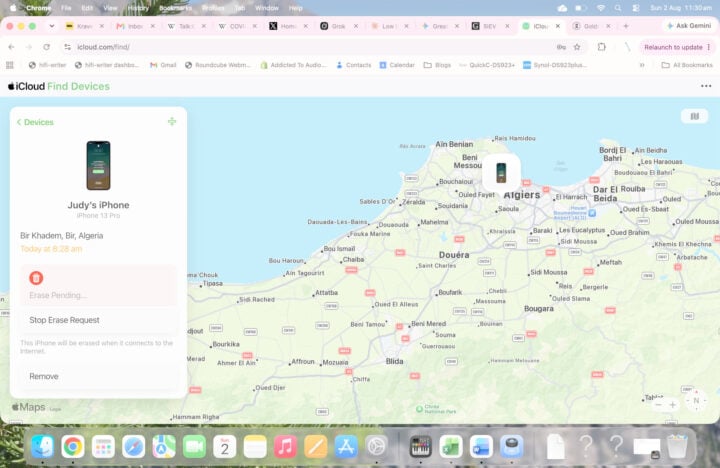Click the password key icon in address bar
This screenshot has height=468, width=720.
click(x=561, y=47)
